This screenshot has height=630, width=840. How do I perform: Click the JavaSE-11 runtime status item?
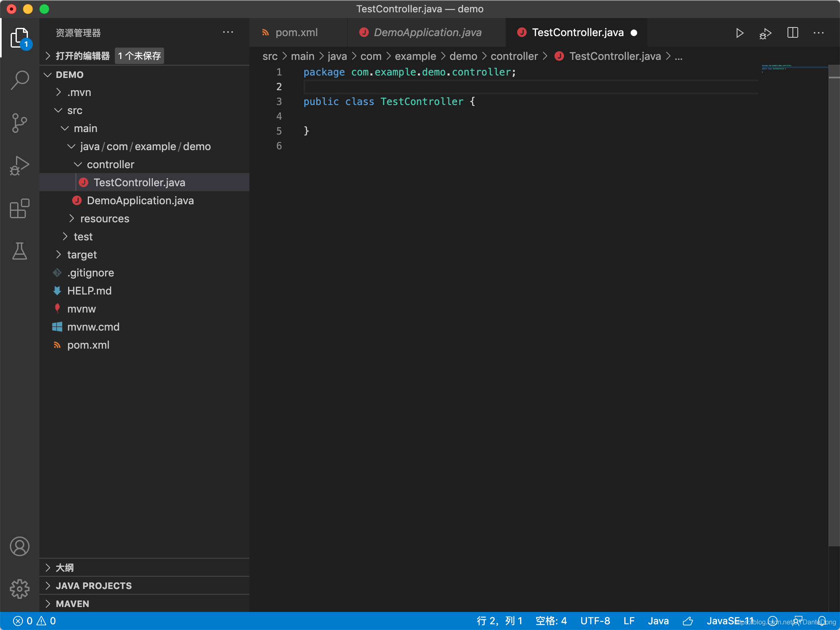click(x=730, y=621)
